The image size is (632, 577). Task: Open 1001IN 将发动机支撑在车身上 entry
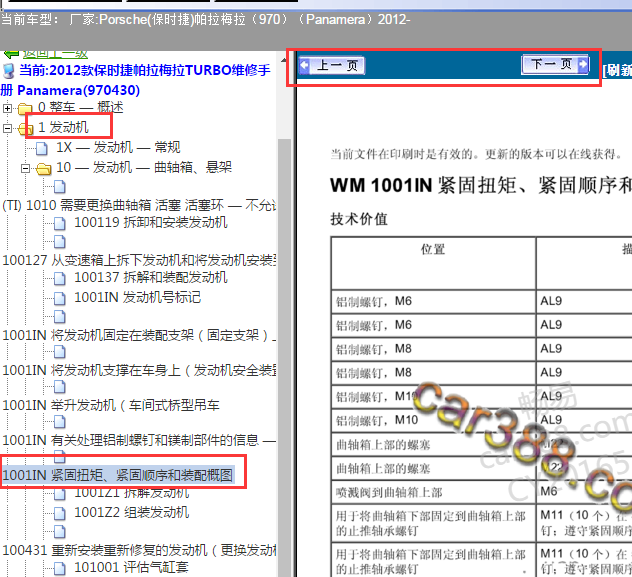[139, 370]
